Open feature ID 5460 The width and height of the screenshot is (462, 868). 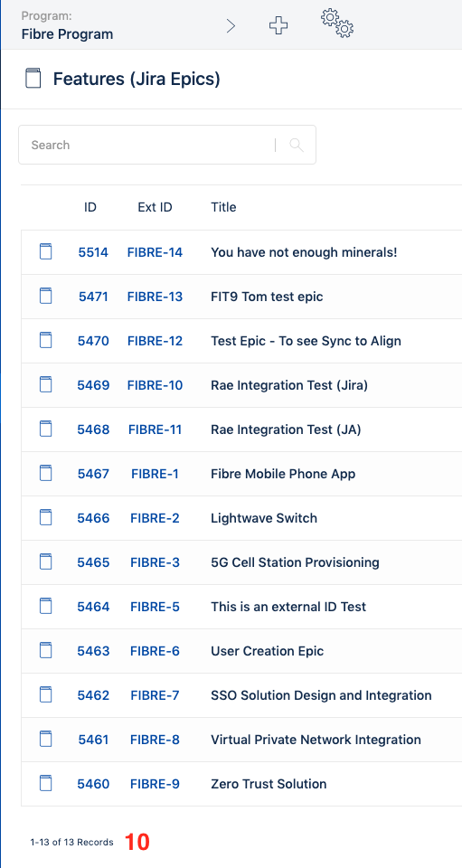point(93,784)
